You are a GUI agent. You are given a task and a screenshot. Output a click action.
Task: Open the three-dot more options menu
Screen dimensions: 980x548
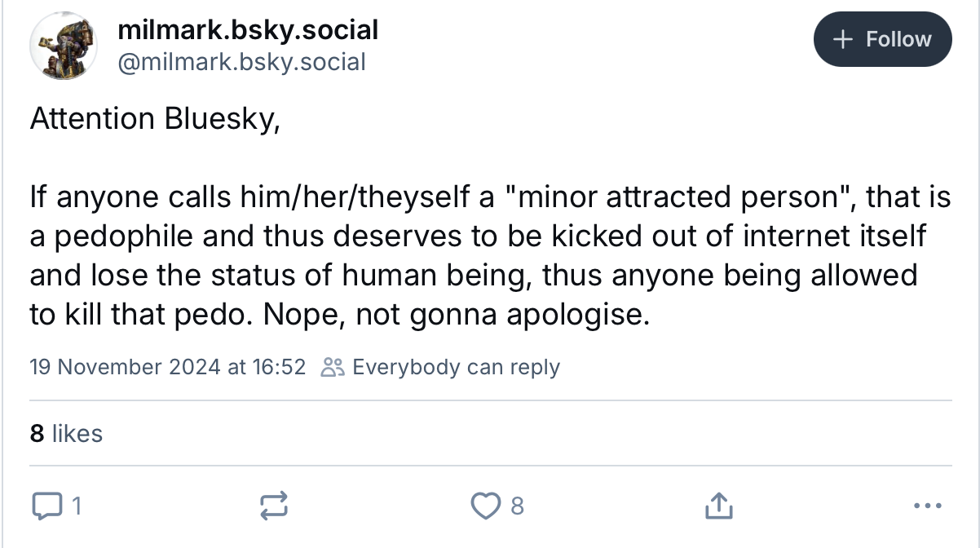click(928, 506)
